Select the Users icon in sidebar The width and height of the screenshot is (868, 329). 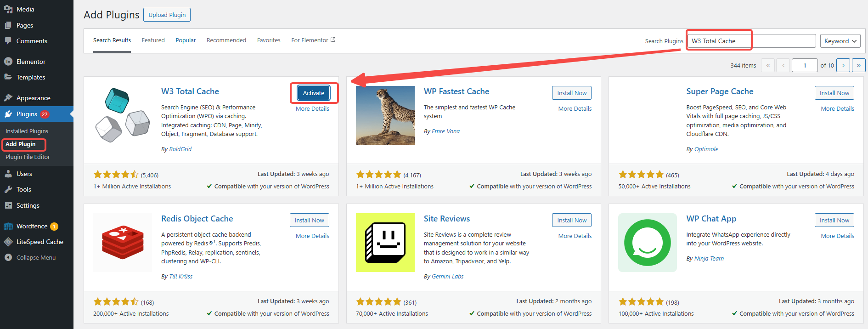[x=8, y=174]
